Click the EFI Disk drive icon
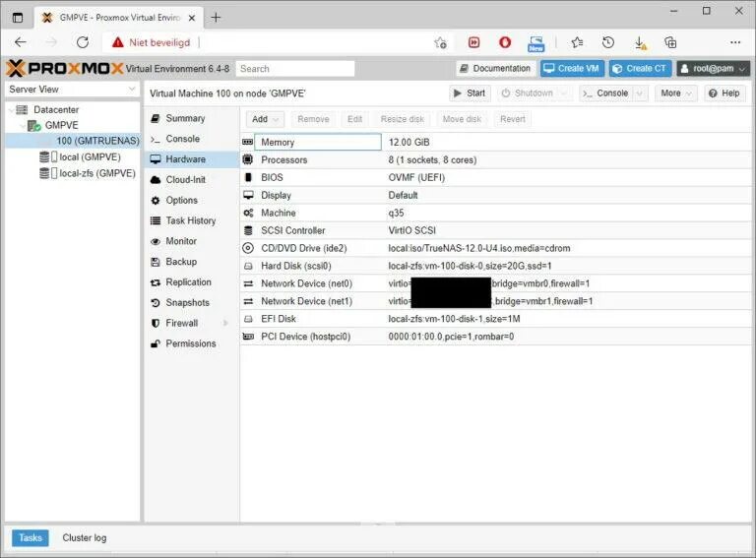 tap(248, 319)
